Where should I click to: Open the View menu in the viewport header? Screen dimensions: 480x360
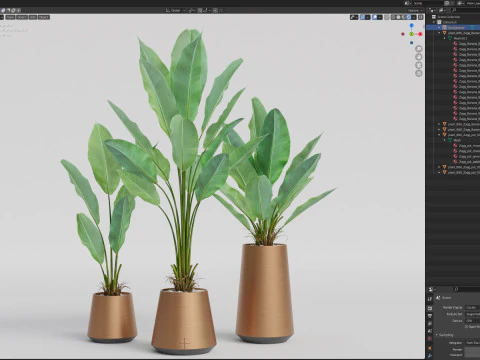tap(10, 17)
